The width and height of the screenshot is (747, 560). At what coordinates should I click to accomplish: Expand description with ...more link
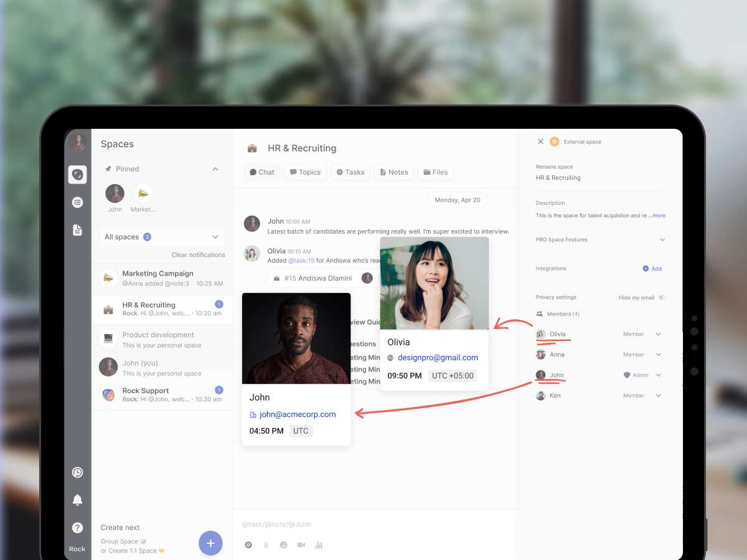coord(657,216)
